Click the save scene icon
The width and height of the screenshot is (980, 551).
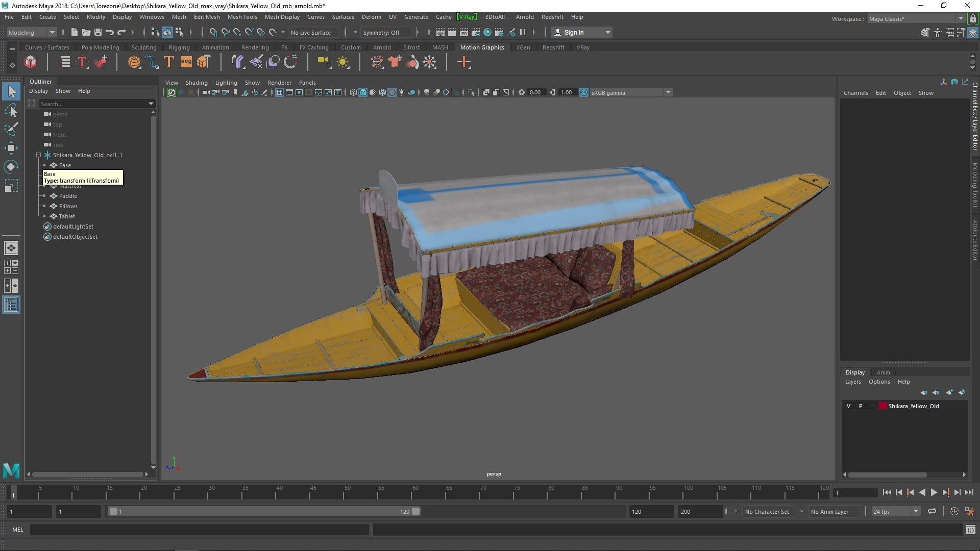click(98, 32)
